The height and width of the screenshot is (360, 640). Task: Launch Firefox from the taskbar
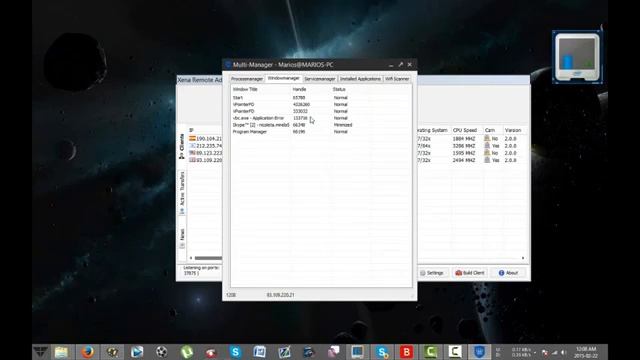(87, 352)
